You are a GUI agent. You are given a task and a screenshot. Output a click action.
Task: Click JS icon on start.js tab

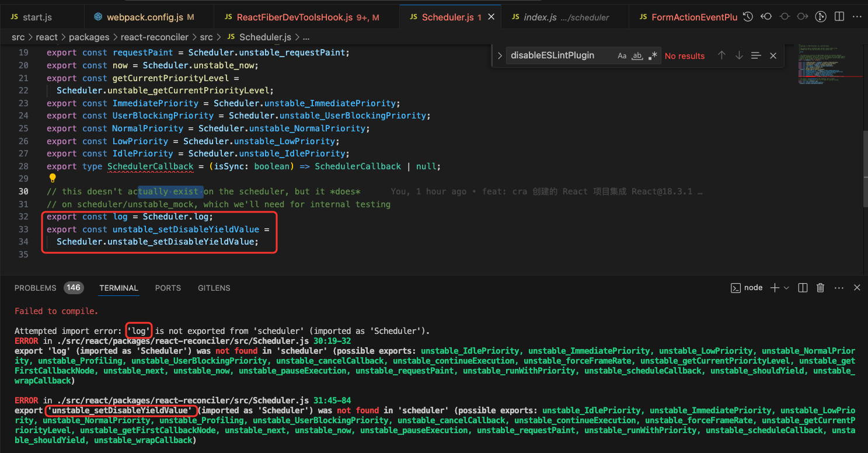[x=14, y=18]
